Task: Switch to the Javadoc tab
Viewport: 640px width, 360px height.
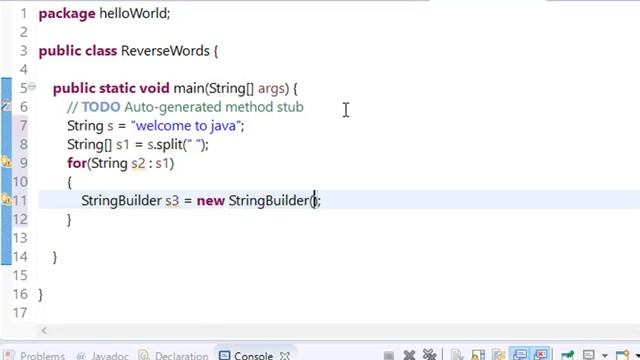Action: [103, 356]
